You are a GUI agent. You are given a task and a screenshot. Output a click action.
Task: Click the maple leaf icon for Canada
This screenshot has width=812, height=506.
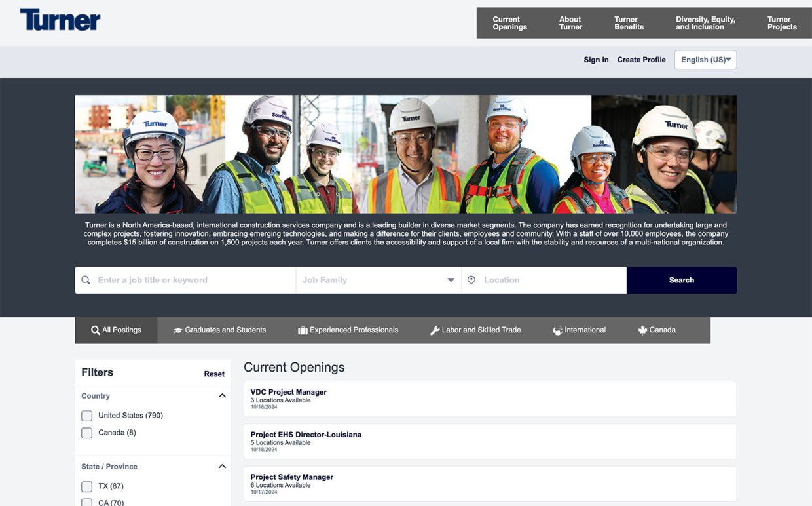642,330
